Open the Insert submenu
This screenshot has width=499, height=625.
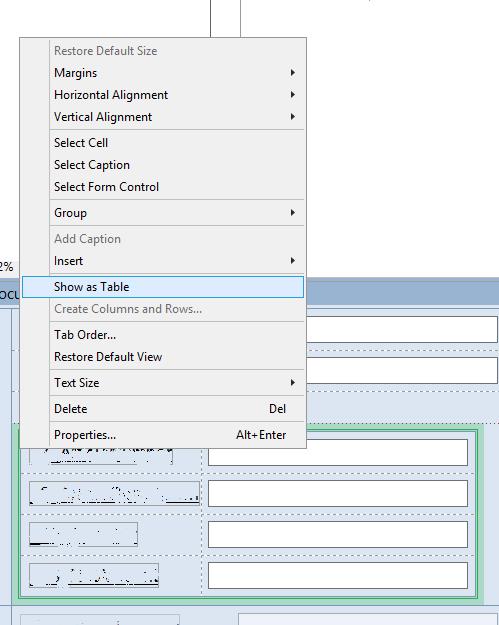coord(163,261)
